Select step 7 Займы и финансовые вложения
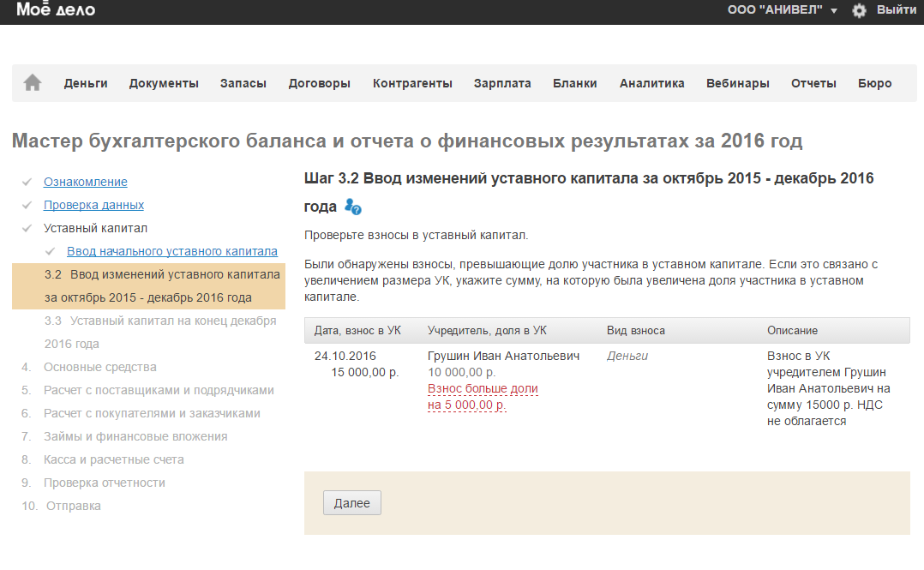Viewport: 924px width, 570px height. tap(124, 436)
